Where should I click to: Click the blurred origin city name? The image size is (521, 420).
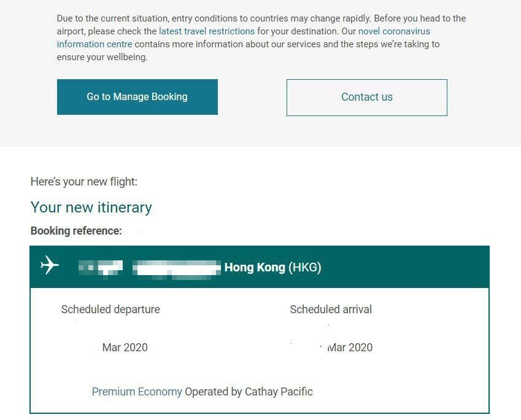177,267
